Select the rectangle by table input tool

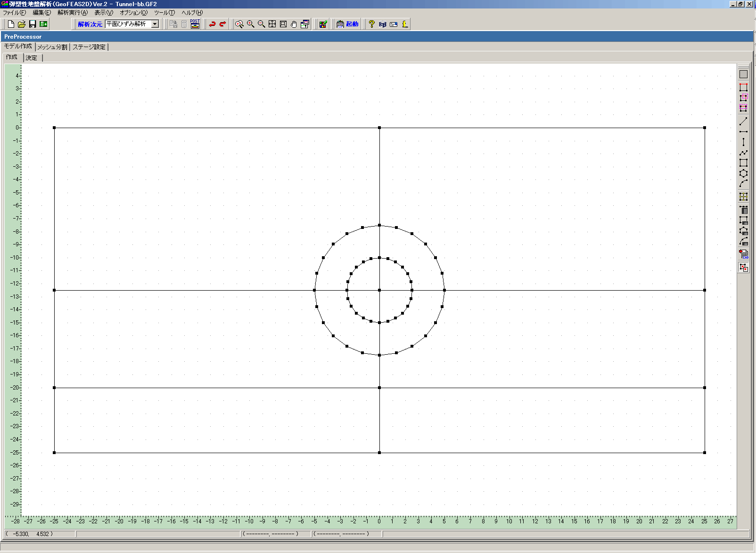(x=743, y=220)
